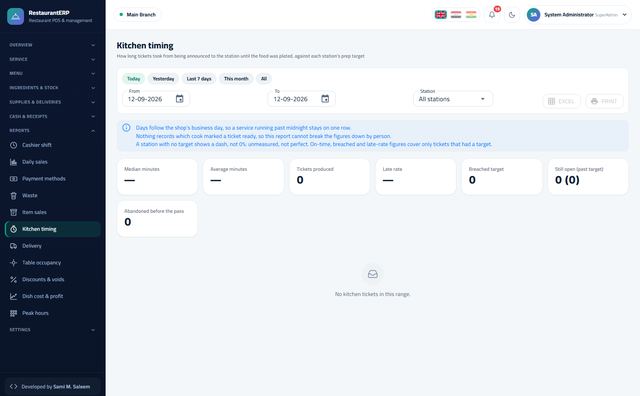640x396 pixels.
Task: Click the Delivery truck icon
Action: (13, 246)
